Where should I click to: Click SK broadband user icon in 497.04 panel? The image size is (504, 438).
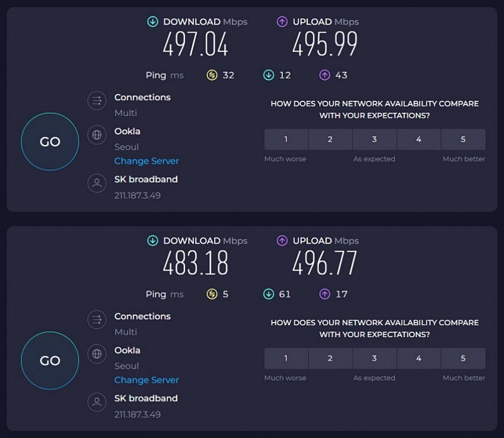pos(96,183)
